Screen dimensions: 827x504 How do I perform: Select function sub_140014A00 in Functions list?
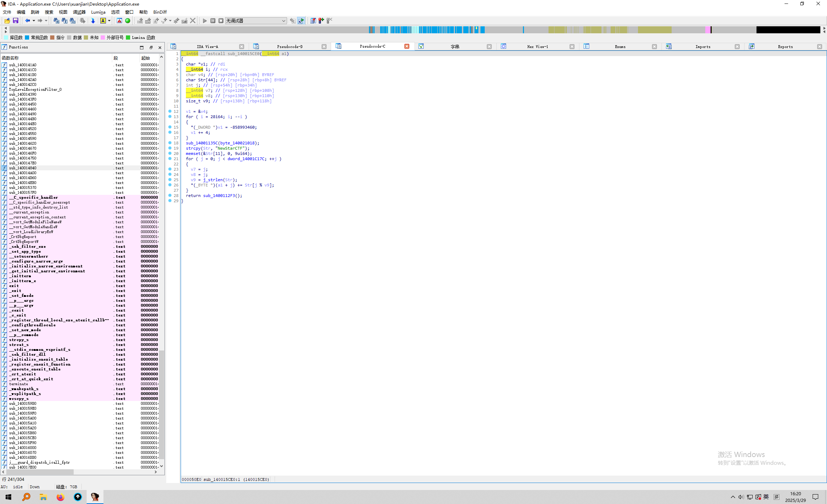pyautogui.click(x=23, y=173)
